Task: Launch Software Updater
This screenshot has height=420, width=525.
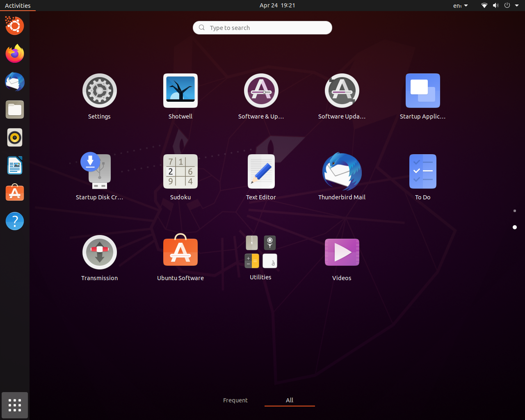Action: point(342,97)
